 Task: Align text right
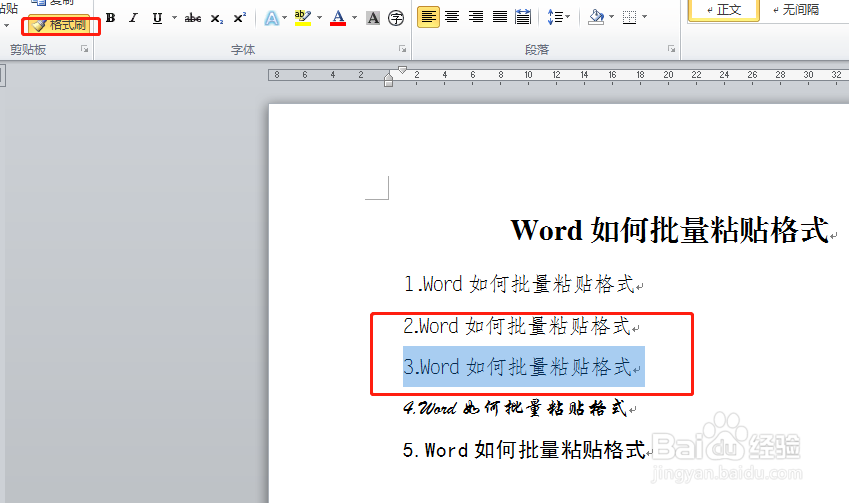click(x=476, y=17)
